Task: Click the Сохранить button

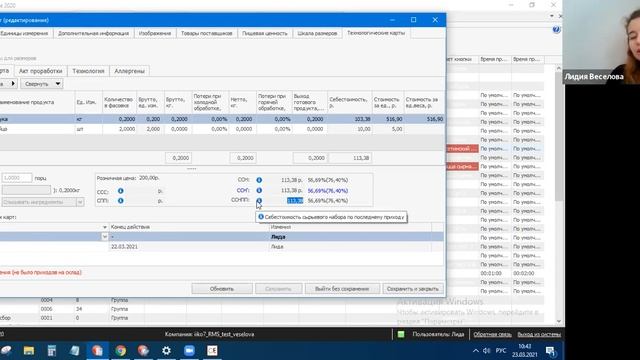Action: [x=278, y=289]
